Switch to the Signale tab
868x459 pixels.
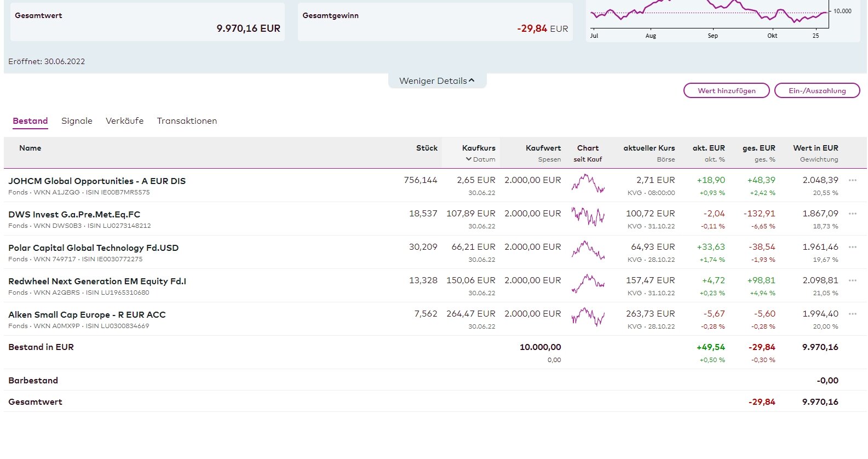tap(77, 121)
